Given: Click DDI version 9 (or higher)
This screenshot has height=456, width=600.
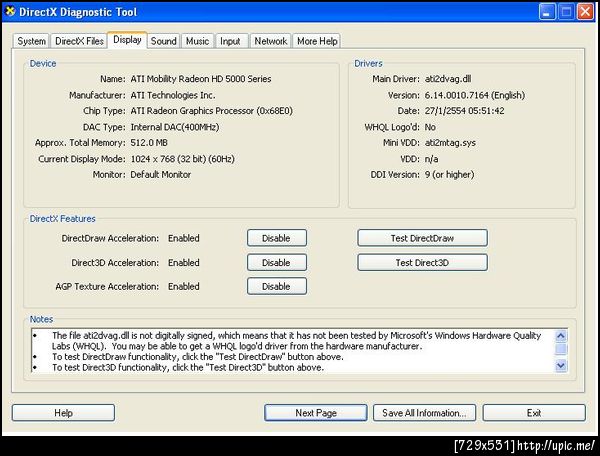Looking at the screenshot, I should pos(450,174).
